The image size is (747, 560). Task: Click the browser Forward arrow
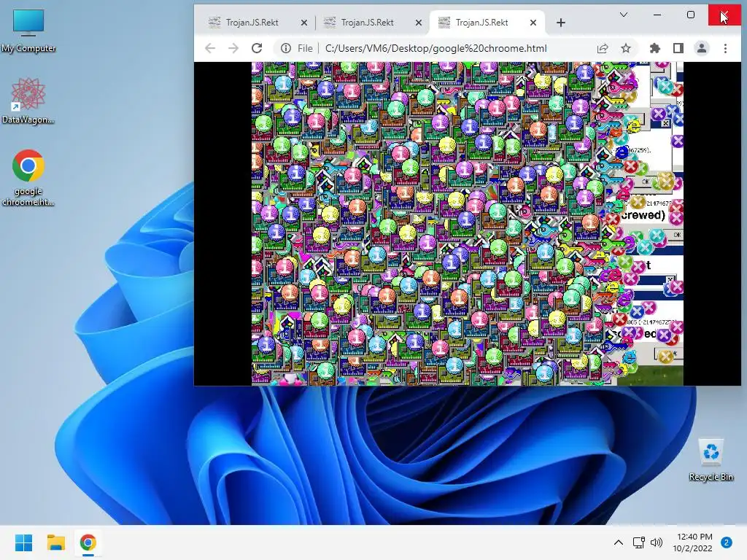click(233, 48)
